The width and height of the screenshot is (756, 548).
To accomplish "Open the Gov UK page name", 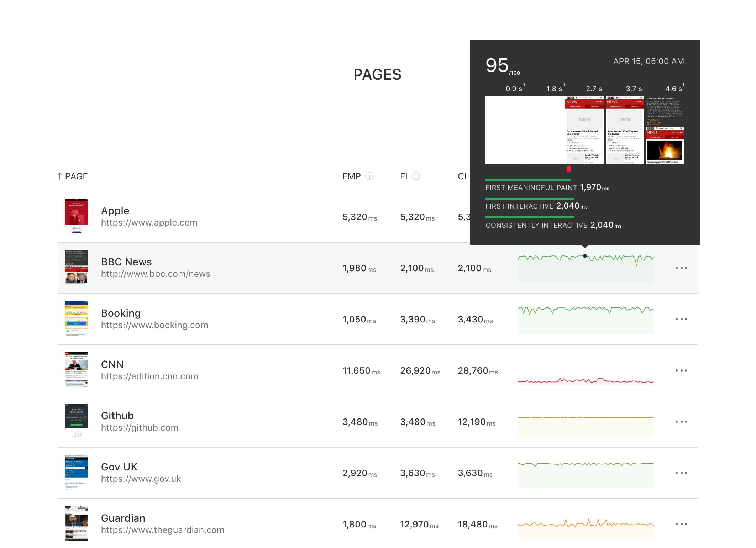I will [x=119, y=467].
